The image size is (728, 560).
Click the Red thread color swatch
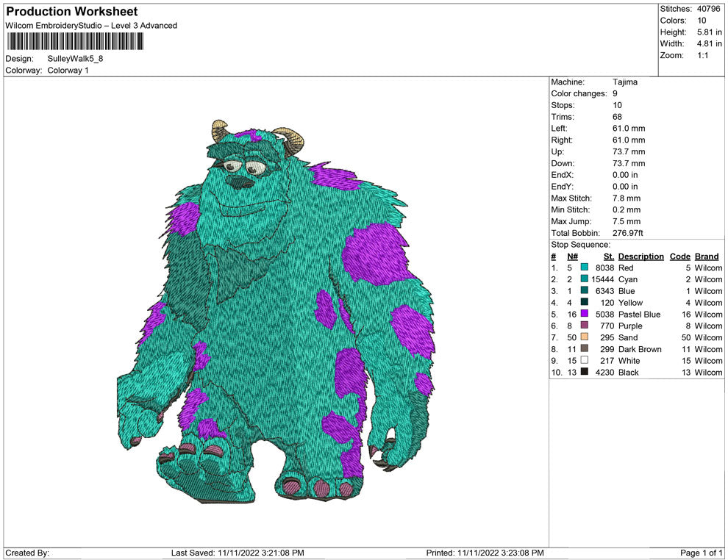tap(585, 268)
